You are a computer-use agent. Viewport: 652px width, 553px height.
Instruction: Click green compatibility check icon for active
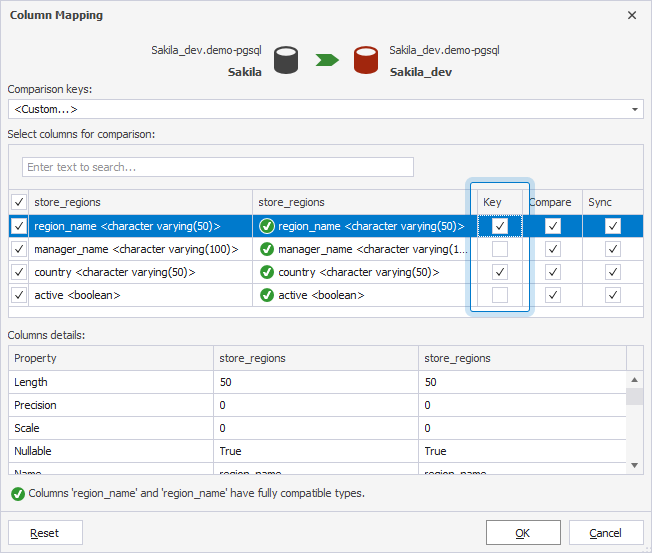coord(267,295)
